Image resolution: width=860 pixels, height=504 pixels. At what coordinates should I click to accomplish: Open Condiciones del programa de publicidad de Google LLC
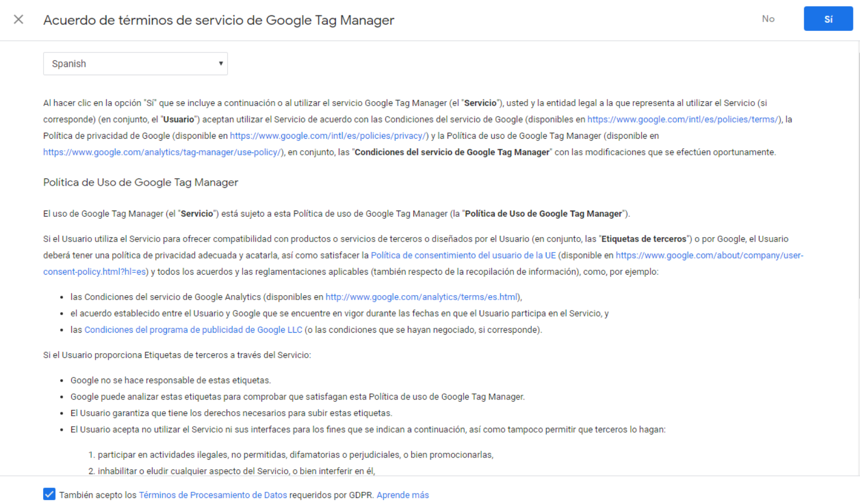[193, 330]
